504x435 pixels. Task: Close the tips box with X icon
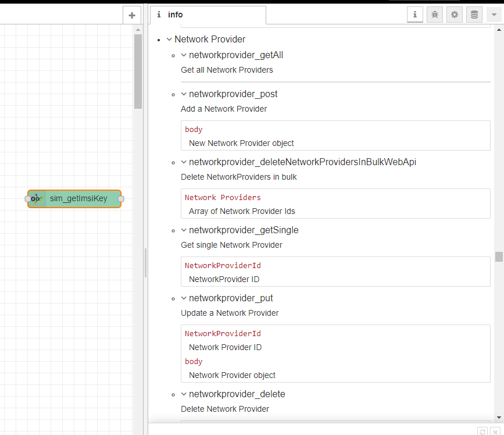click(494, 431)
